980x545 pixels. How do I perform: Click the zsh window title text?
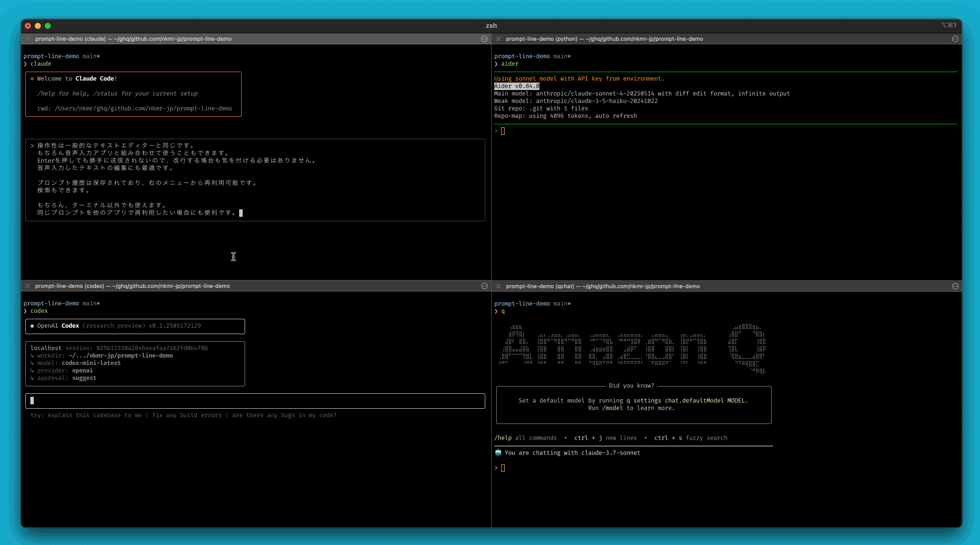coord(491,26)
